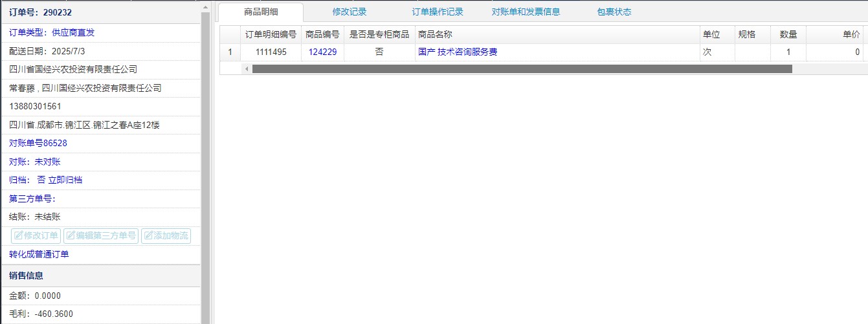Click the 订单明细编号 column header

coord(271,34)
